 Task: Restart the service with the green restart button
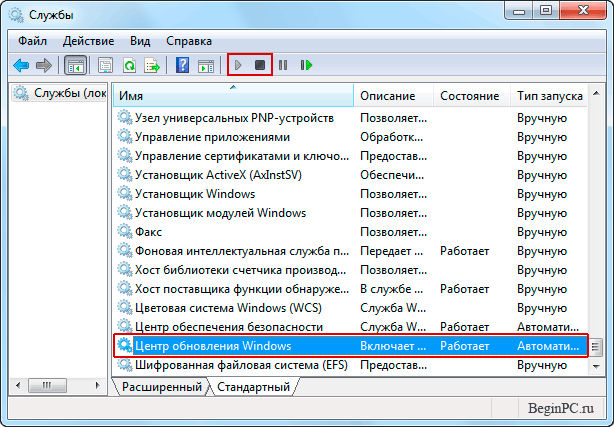tap(306, 65)
